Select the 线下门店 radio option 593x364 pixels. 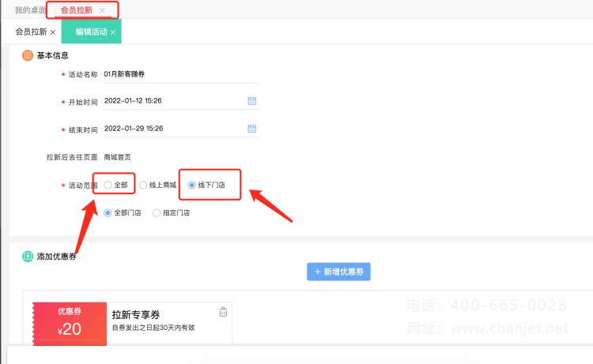[192, 185]
